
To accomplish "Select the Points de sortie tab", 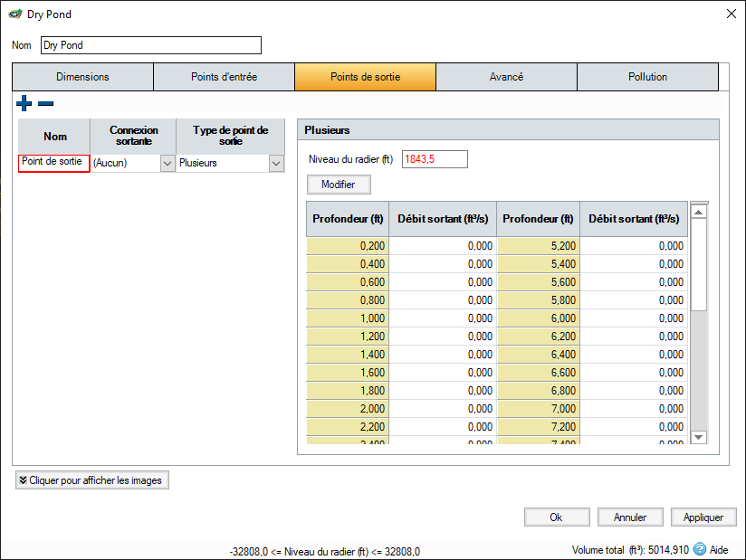I will pyautogui.click(x=366, y=77).
